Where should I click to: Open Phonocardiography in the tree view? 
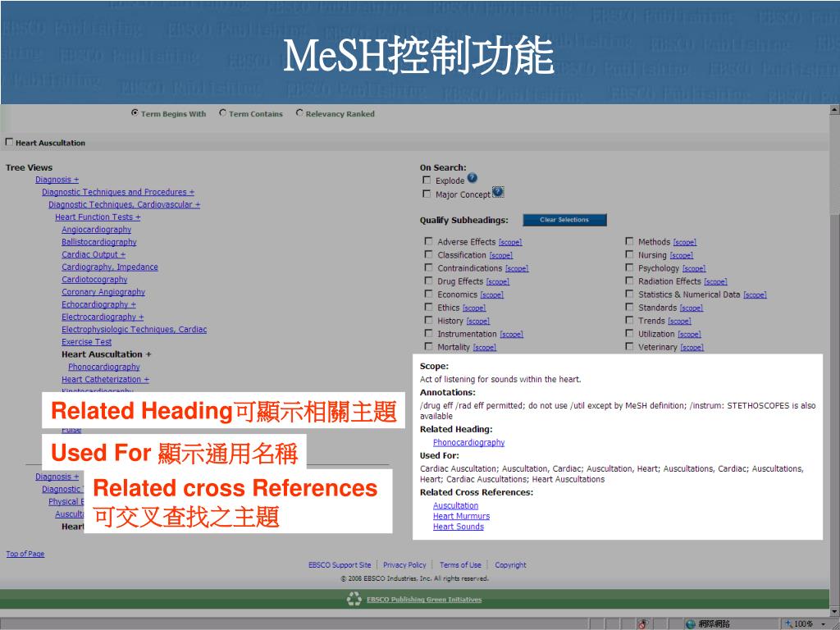(104, 367)
